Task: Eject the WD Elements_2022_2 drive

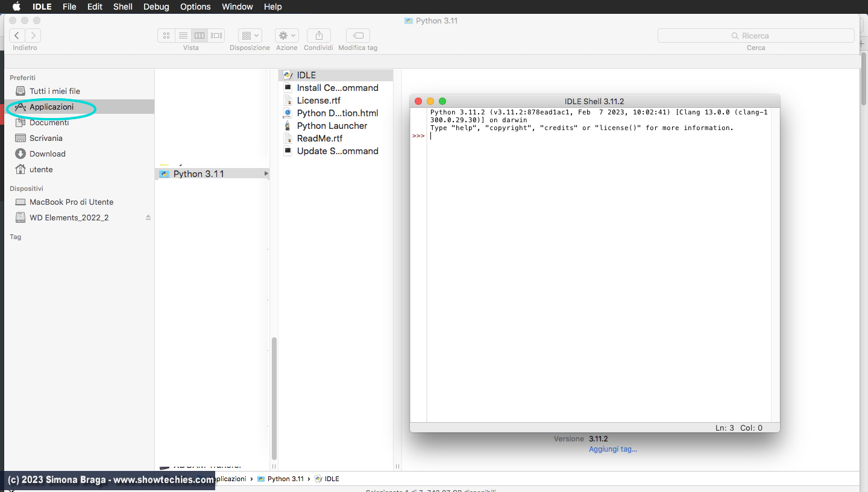Action: pyautogui.click(x=148, y=217)
